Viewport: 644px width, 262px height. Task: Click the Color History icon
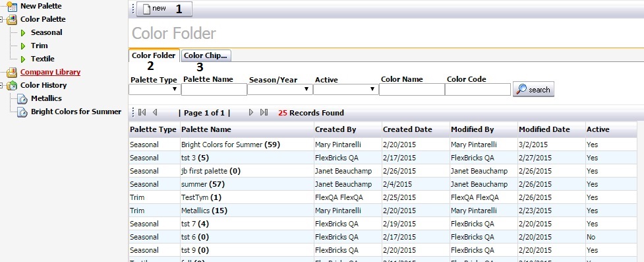point(11,85)
